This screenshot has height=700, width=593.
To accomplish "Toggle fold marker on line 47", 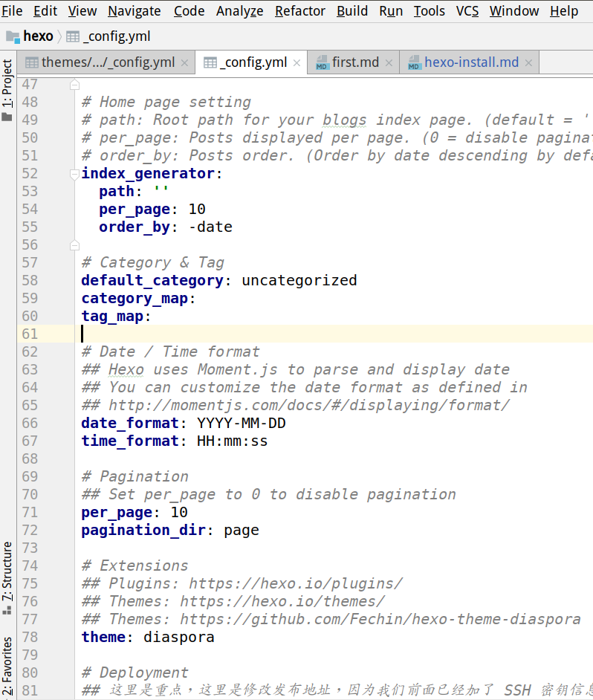I will (74, 85).
